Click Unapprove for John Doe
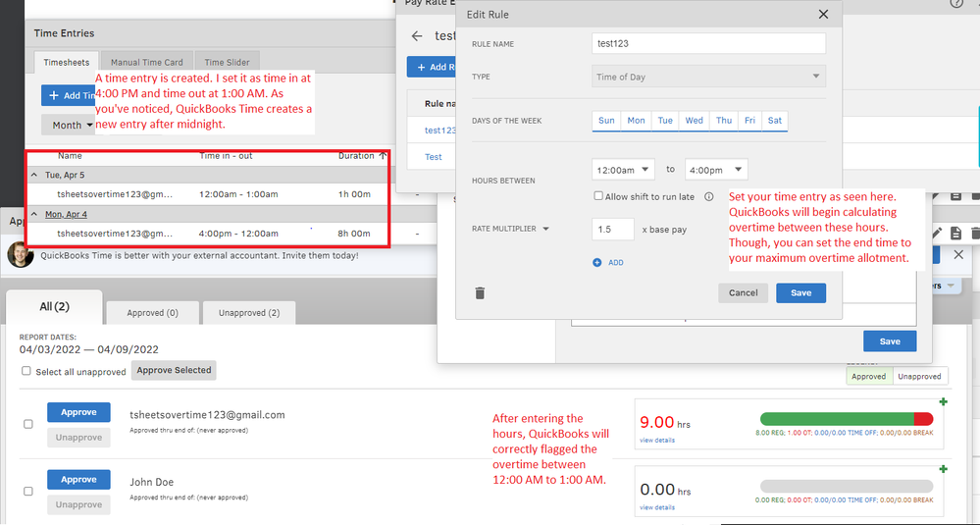The height and width of the screenshot is (525, 980). (x=78, y=505)
